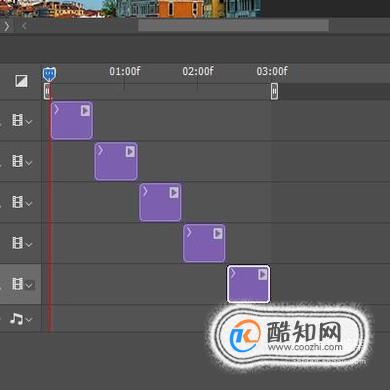The width and height of the screenshot is (390, 390).
Task: Click the fourth track's filmstrip icon
Action: coord(17,243)
